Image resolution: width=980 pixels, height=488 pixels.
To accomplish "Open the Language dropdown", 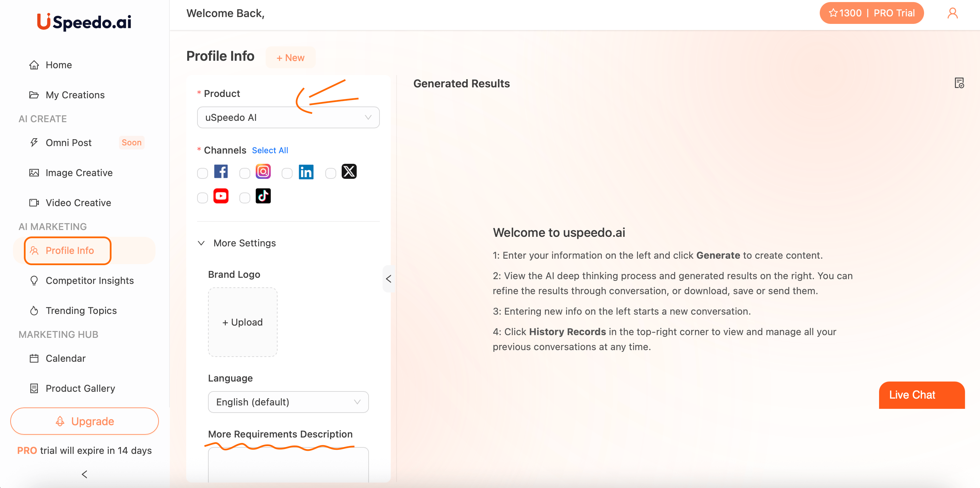I will [288, 402].
